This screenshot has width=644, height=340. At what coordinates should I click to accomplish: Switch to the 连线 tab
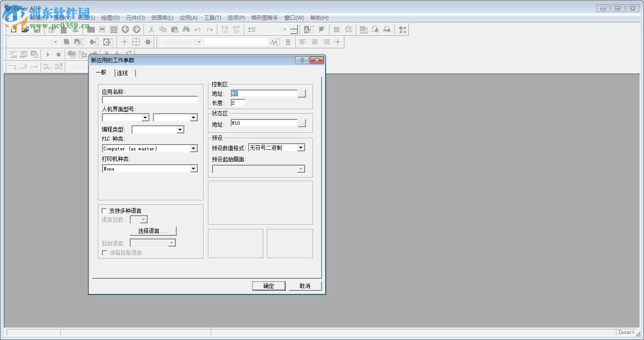tap(123, 73)
